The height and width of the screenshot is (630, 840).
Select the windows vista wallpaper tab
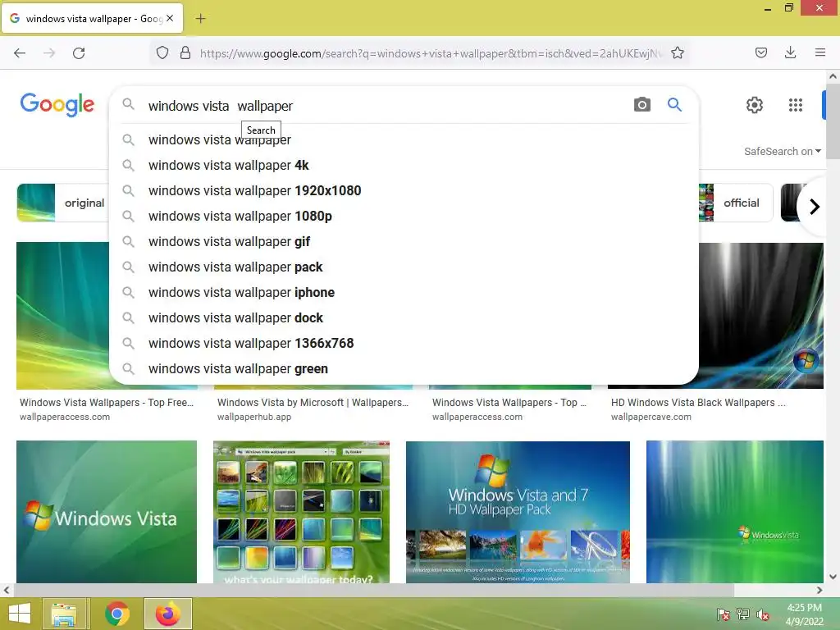(x=92, y=19)
